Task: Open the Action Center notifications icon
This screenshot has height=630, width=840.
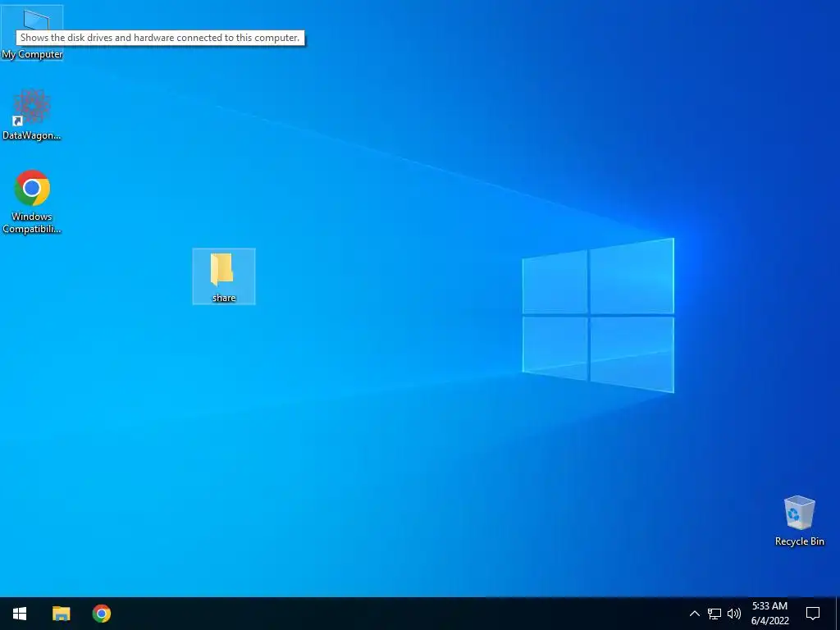Action: tap(813, 614)
